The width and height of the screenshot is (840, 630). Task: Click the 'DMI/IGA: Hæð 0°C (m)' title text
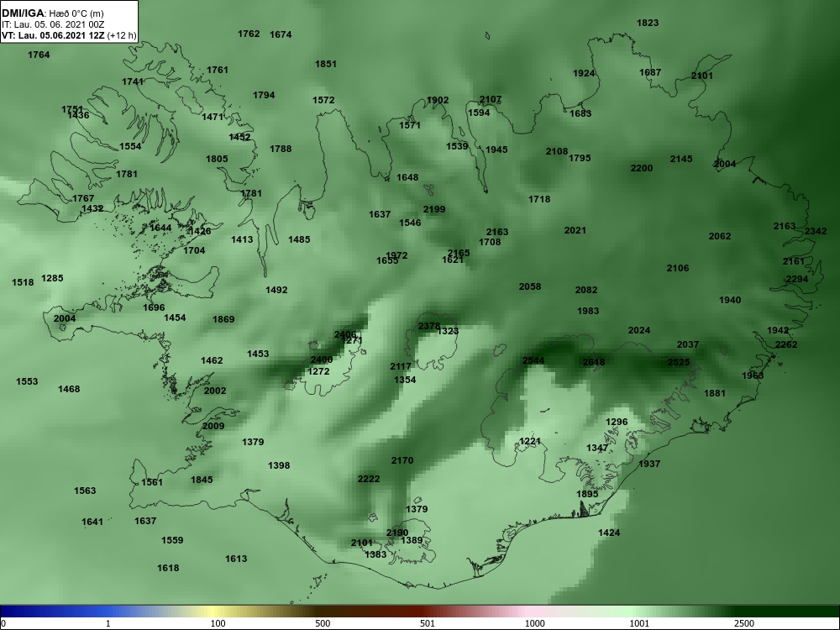coord(52,14)
